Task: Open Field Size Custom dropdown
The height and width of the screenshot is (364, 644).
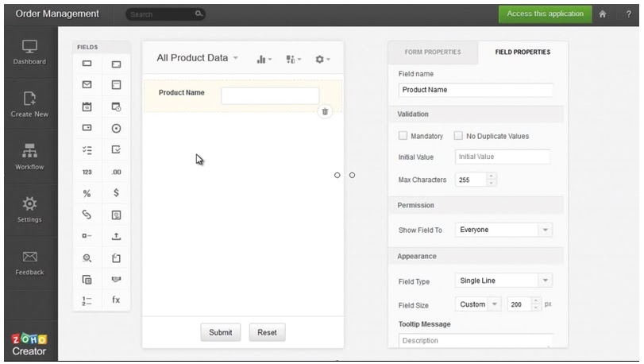Action: tap(478, 304)
